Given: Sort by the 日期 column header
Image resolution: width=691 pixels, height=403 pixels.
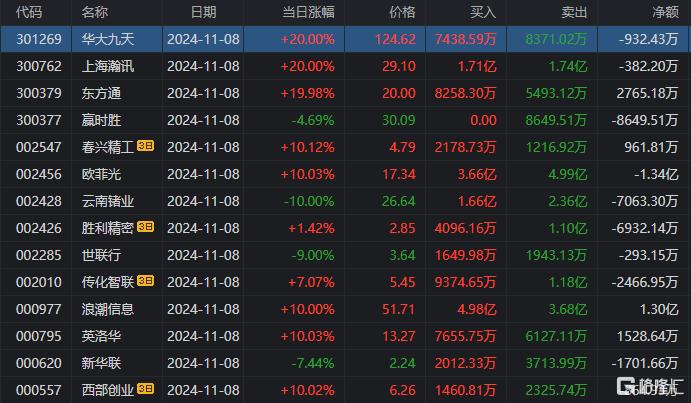Looking at the screenshot, I should 204,12.
